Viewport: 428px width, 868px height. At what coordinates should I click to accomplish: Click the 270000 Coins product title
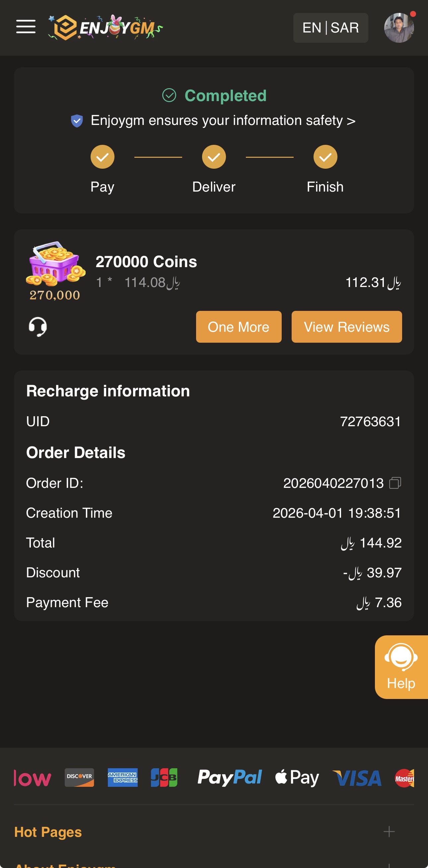tap(146, 261)
